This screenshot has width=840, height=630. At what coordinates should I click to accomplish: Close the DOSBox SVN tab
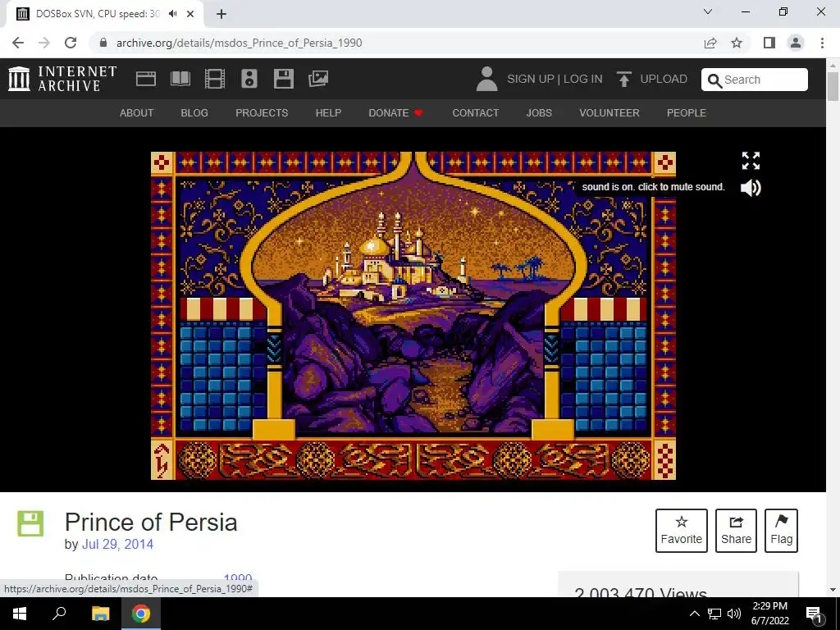click(190, 14)
